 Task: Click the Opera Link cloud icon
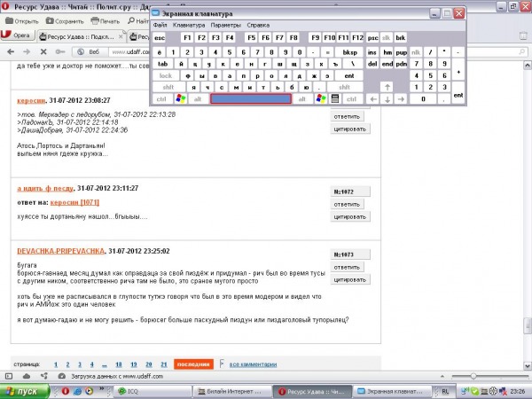[x=27, y=376]
